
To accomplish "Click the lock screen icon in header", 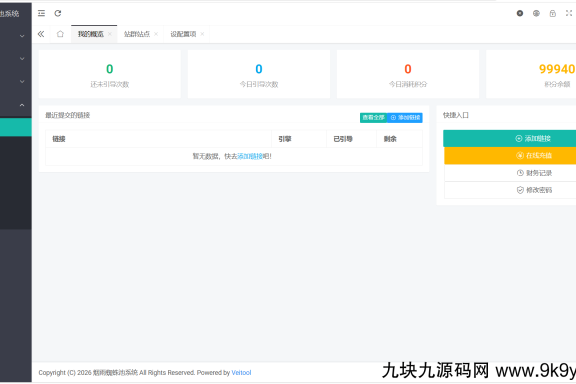I will (x=552, y=14).
